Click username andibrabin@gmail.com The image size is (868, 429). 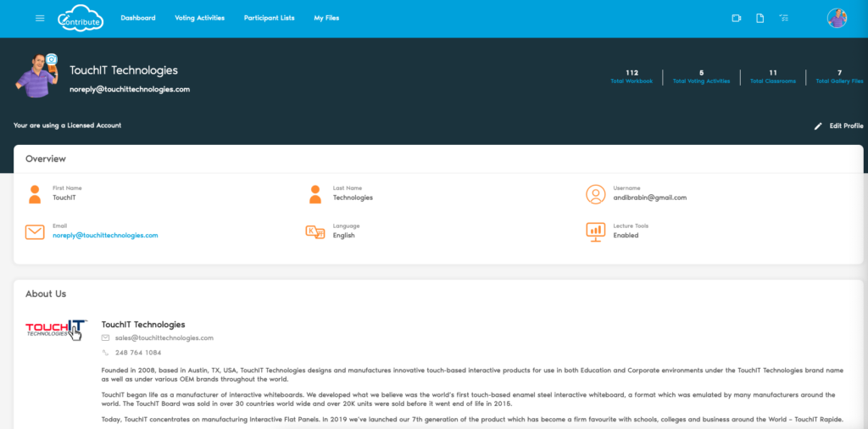[650, 198]
